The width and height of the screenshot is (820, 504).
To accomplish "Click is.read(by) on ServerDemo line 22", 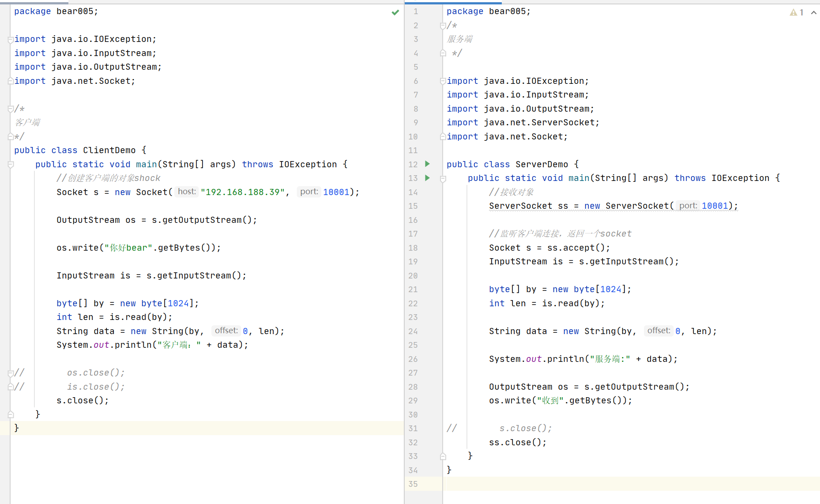I will (571, 303).
